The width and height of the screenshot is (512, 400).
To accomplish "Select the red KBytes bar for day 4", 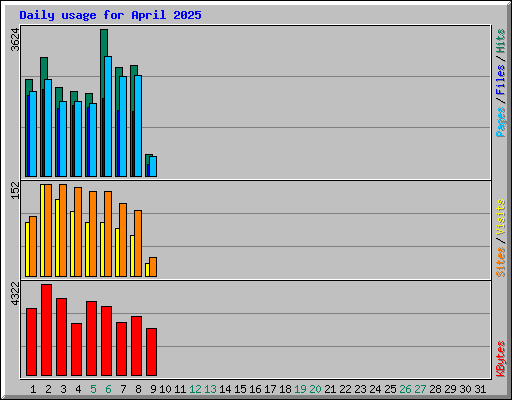I will (x=76, y=349).
